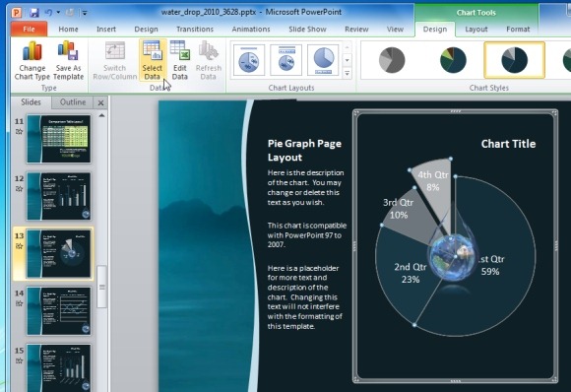
Task: Select slide 13 thumbnail
Action: click(59, 253)
